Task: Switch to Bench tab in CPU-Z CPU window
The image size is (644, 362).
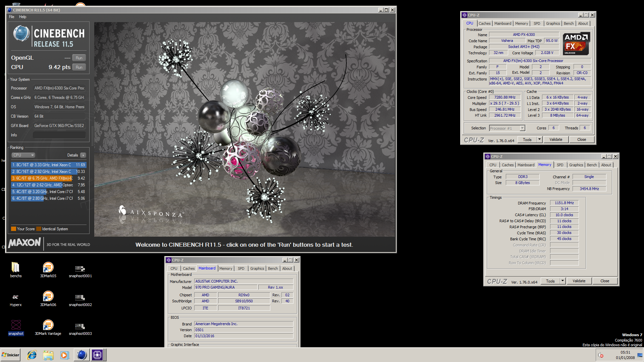Action: (x=569, y=23)
